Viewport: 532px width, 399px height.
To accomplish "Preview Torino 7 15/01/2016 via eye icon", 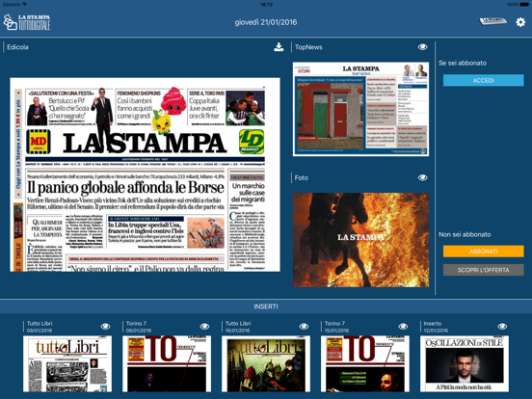I will click(x=403, y=327).
